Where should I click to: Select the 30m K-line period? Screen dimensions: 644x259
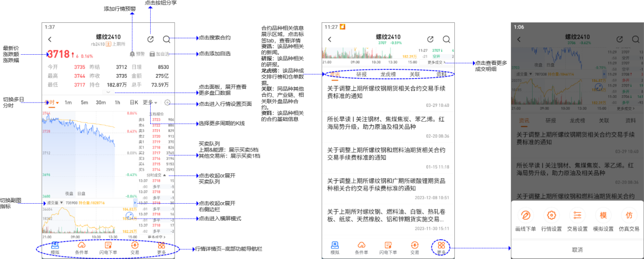click(x=100, y=103)
